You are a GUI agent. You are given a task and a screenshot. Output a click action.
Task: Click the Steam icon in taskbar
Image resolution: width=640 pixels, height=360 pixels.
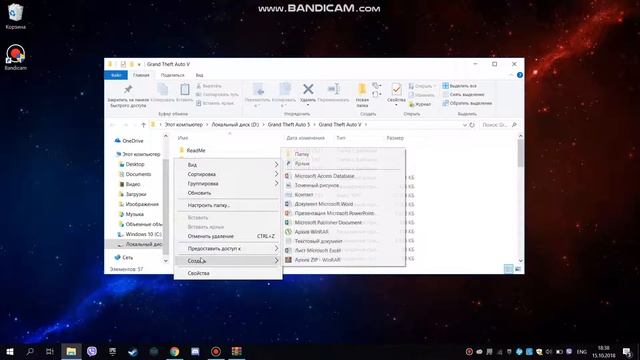pyautogui.click(x=133, y=351)
